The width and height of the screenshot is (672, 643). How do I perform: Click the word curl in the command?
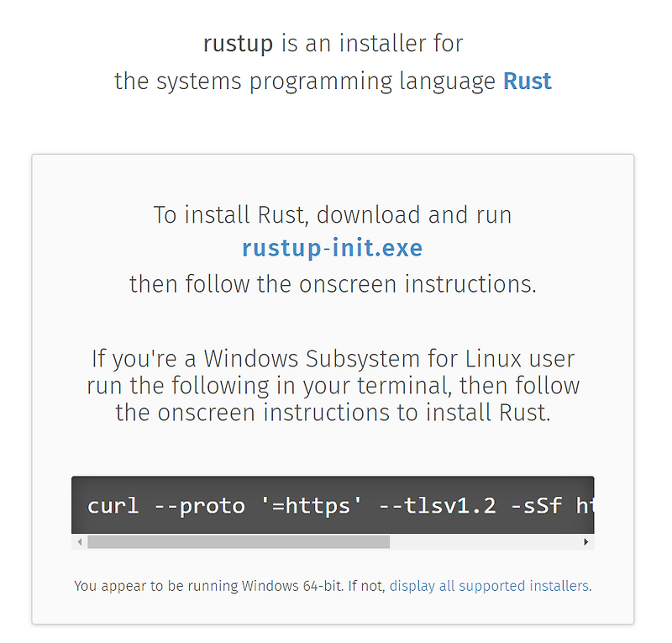tap(113, 505)
